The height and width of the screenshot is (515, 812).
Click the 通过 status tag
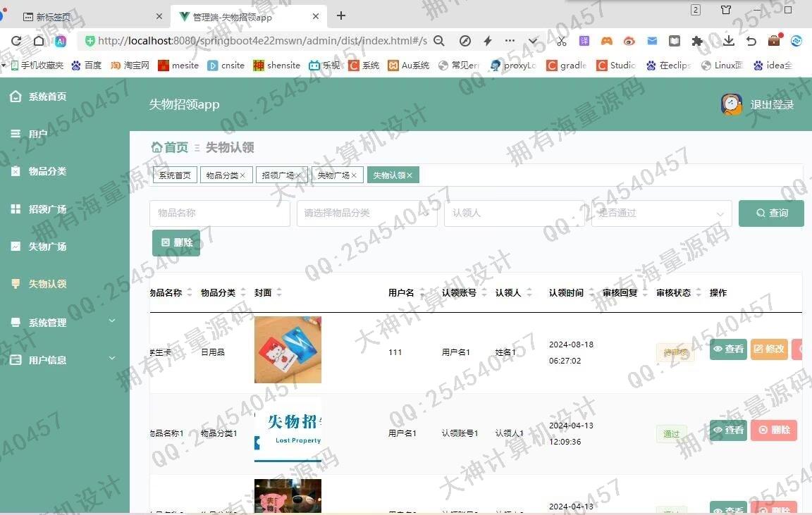671,434
